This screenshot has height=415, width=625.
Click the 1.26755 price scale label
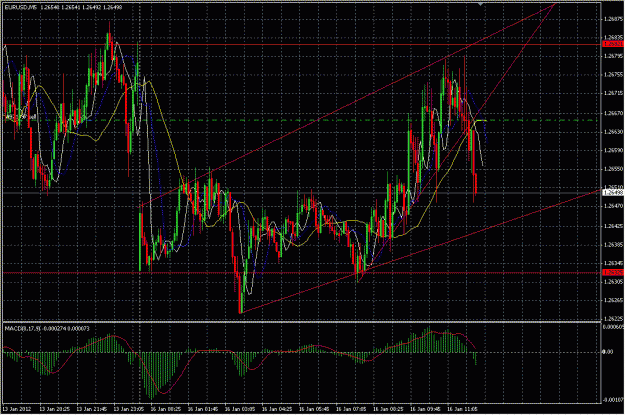(613, 74)
